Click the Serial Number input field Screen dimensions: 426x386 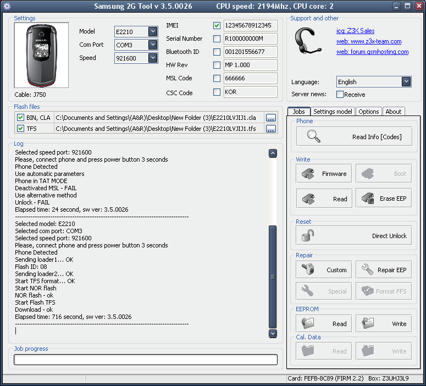[250, 39]
